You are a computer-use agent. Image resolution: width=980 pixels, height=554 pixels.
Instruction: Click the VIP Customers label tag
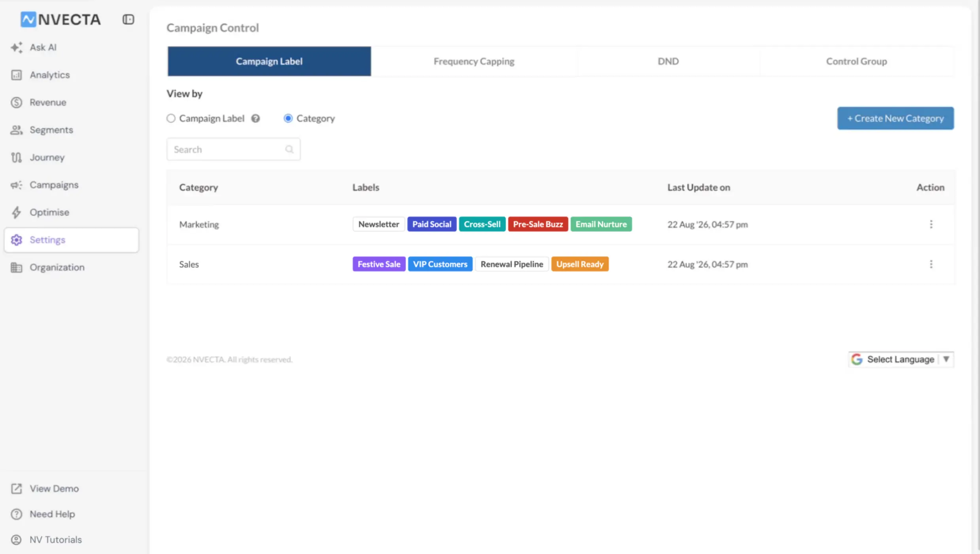tap(440, 264)
